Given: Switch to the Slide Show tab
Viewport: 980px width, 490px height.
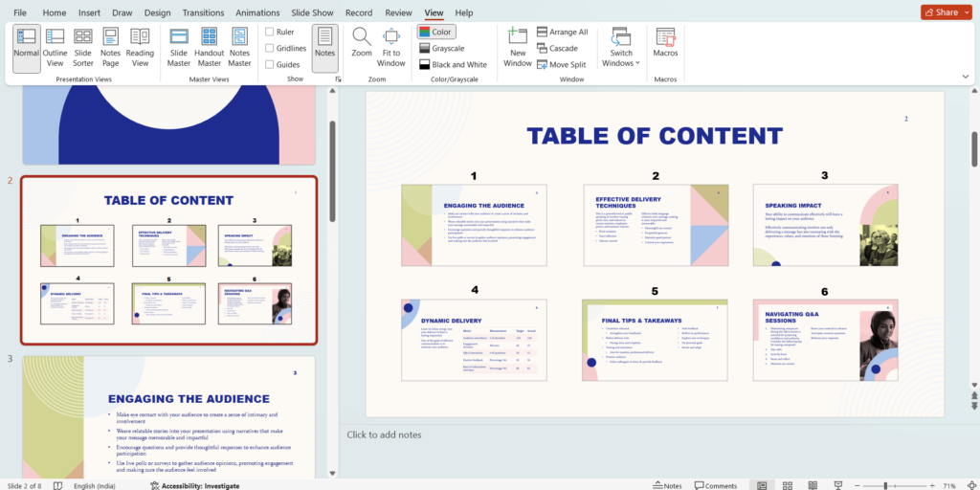Looking at the screenshot, I should (312, 12).
